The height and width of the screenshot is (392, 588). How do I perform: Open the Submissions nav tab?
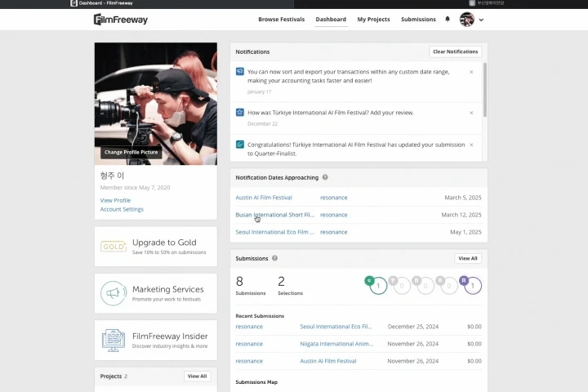pos(418,19)
